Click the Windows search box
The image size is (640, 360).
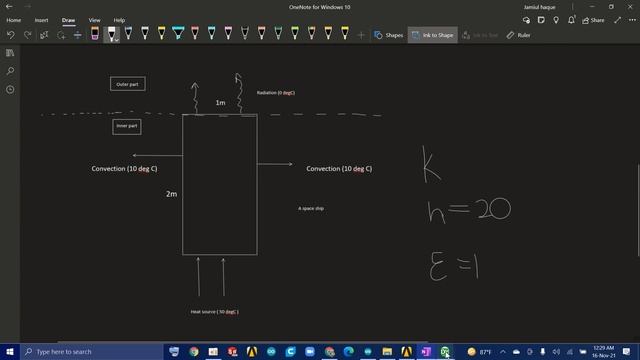(x=92, y=351)
